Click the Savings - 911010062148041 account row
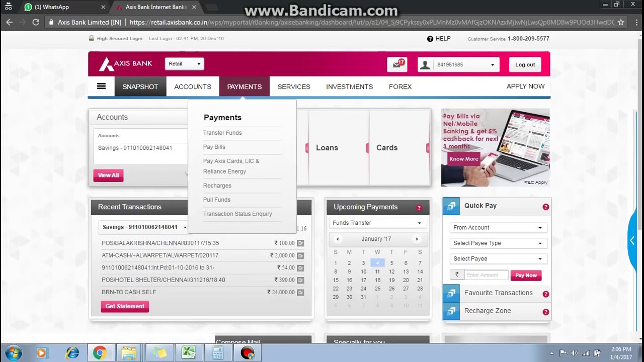 (135, 148)
